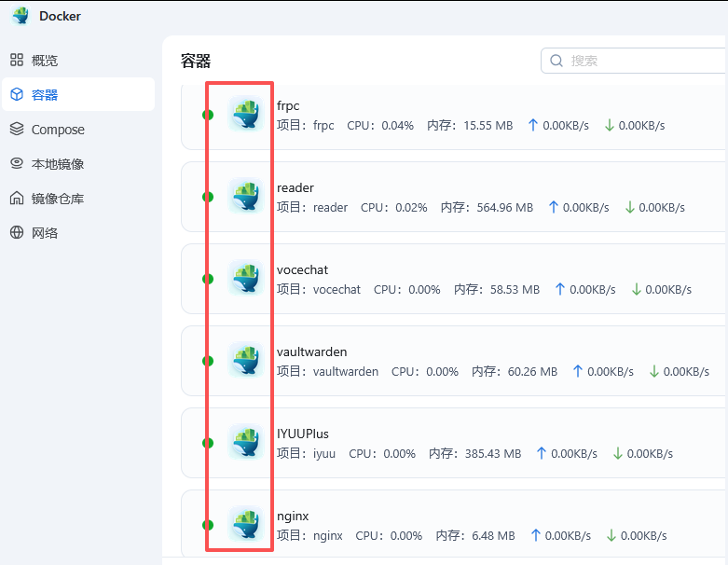Image resolution: width=728 pixels, height=565 pixels.
Task: Click frpc CPU value 0.04%
Action: (x=397, y=125)
